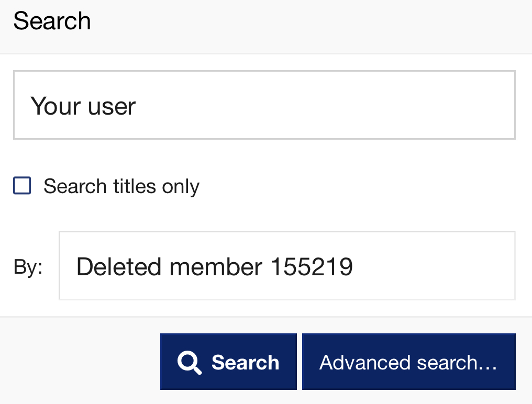Click the empty area of the keyword box

tap(340, 105)
